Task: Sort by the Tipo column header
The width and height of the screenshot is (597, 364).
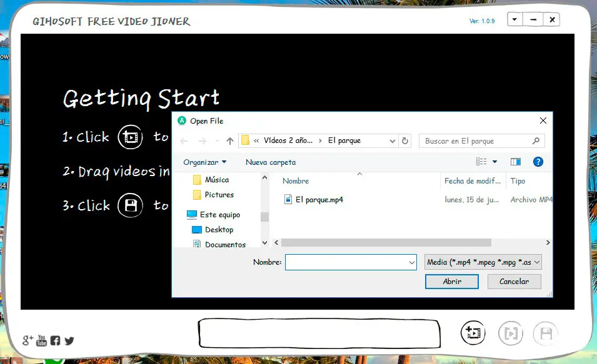Action: coord(518,181)
